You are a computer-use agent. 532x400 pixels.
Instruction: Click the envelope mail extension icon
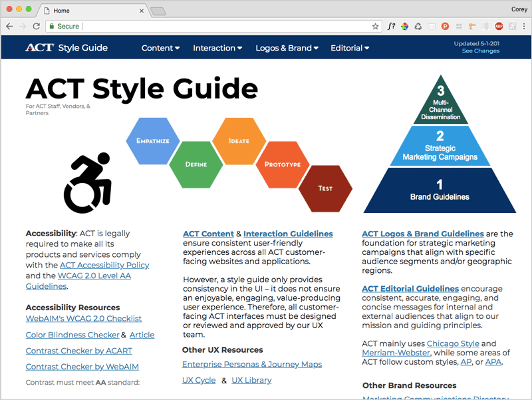pyautogui.click(x=431, y=26)
